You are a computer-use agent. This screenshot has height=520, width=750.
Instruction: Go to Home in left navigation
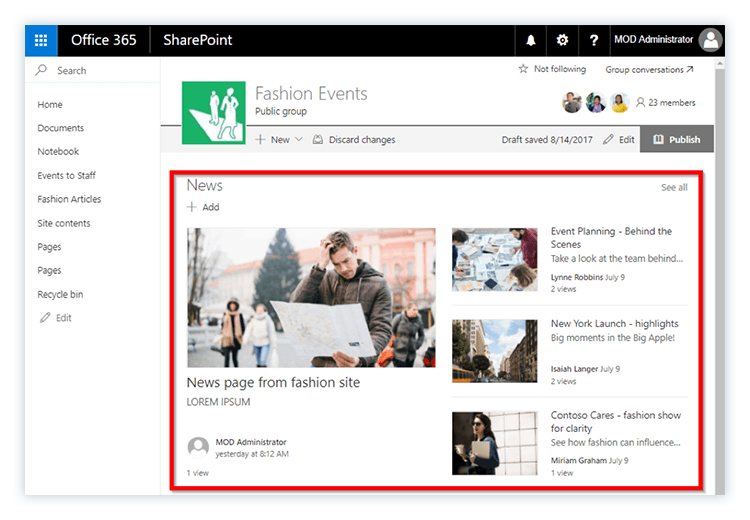[x=50, y=104]
